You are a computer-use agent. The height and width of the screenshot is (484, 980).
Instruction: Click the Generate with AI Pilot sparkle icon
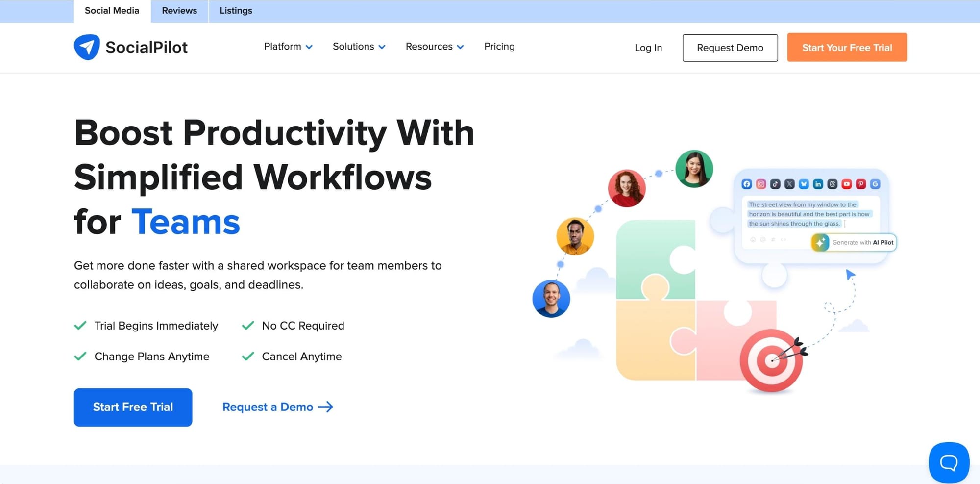point(820,242)
